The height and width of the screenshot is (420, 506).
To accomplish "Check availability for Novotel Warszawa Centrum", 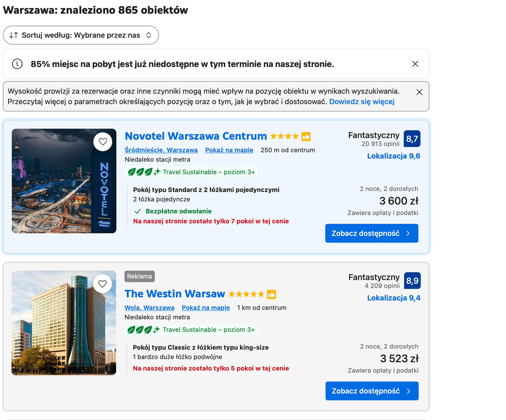I will coord(371,233).
